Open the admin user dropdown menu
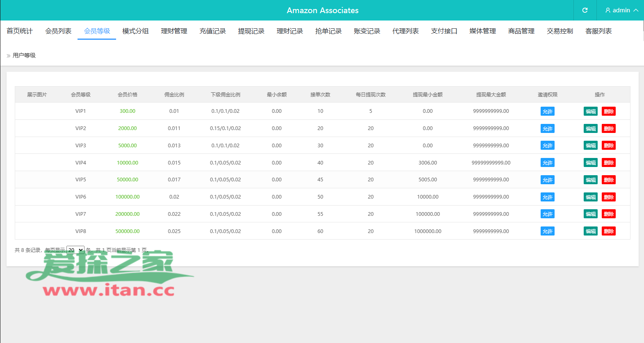The height and width of the screenshot is (343, 644). [x=622, y=10]
